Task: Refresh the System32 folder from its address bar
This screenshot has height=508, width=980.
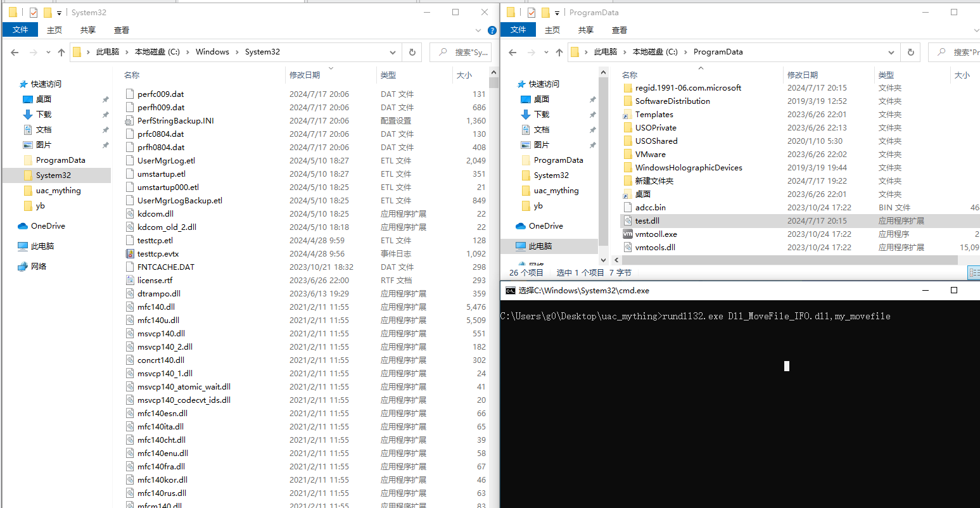Action: [x=412, y=53]
